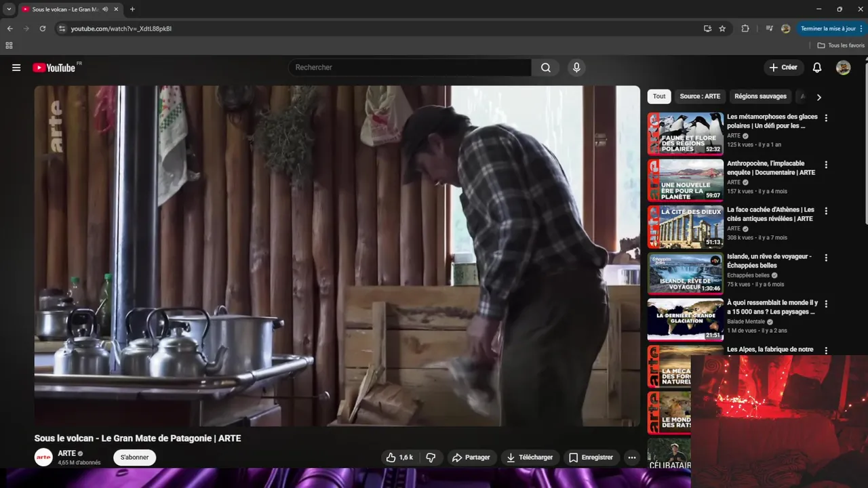Open Chrome profile avatar in toolbar
868x488 pixels.
786,28
